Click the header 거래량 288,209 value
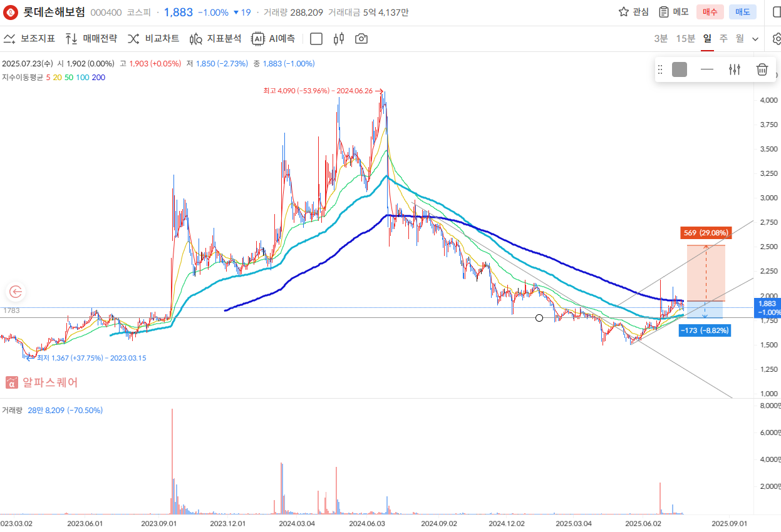 [x=293, y=13]
